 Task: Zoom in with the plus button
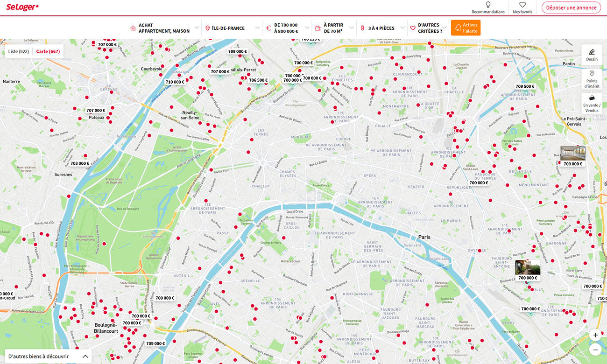coord(595,335)
